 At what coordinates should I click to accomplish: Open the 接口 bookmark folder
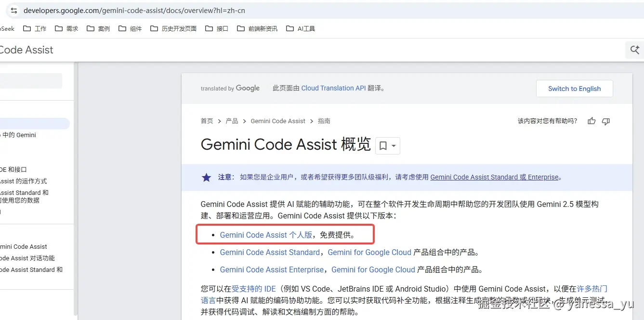pos(217,28)
